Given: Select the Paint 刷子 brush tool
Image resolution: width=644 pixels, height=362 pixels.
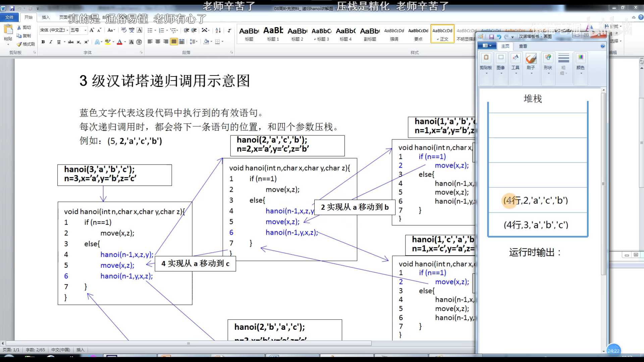Looking at the screenshot, I should [x=531, y=64].
